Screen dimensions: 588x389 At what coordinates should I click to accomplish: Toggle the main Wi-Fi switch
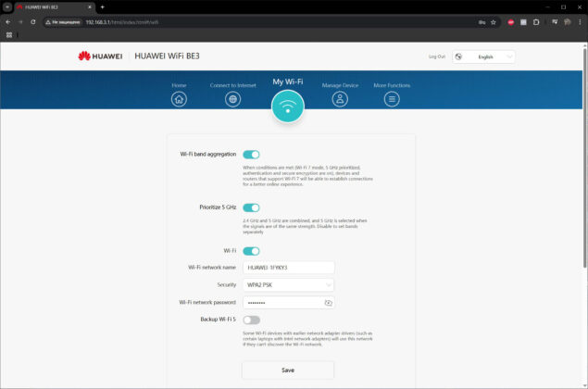click(x=251, y=251)
